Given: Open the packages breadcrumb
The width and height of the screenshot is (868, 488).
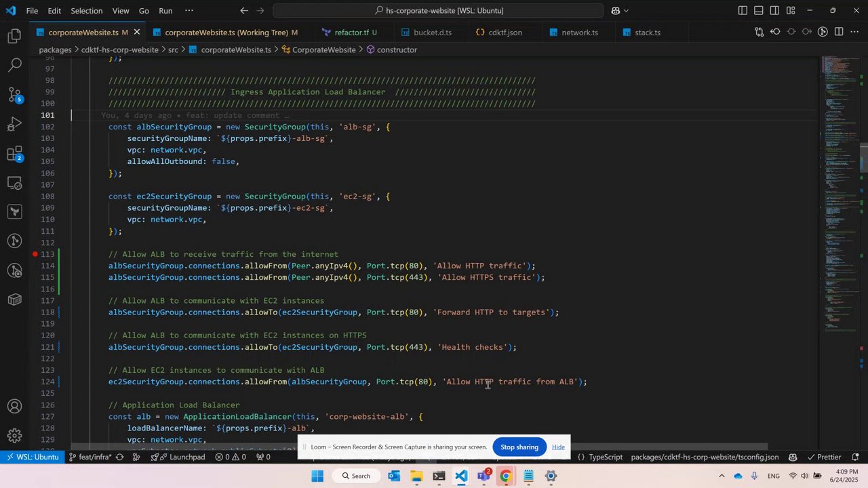Looking at the screenshot, I should pyautogui.click(x=56, y=49).
